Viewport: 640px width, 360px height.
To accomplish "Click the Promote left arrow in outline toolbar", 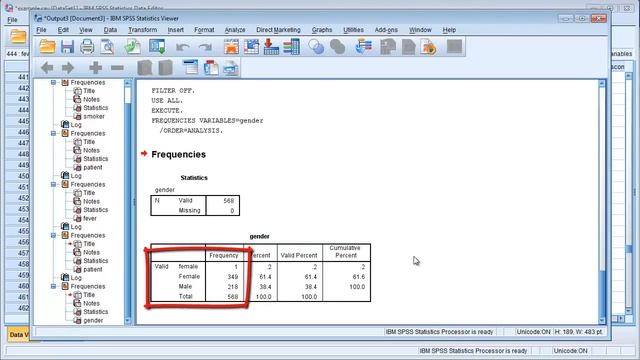I will tap(47, 68).
